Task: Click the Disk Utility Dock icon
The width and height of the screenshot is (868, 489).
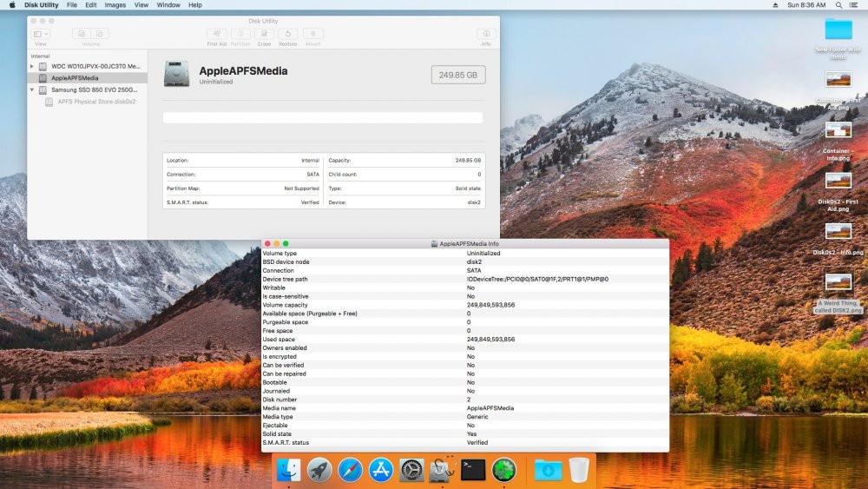Action: (443, 470)
